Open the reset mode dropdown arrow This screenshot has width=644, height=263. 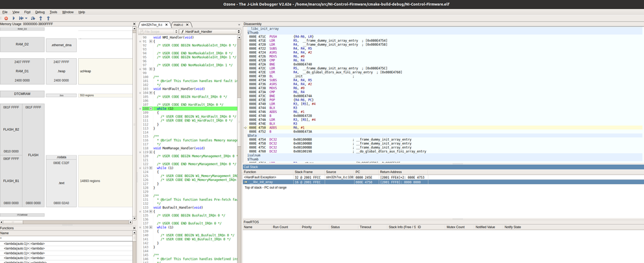[x=26, y=18]
